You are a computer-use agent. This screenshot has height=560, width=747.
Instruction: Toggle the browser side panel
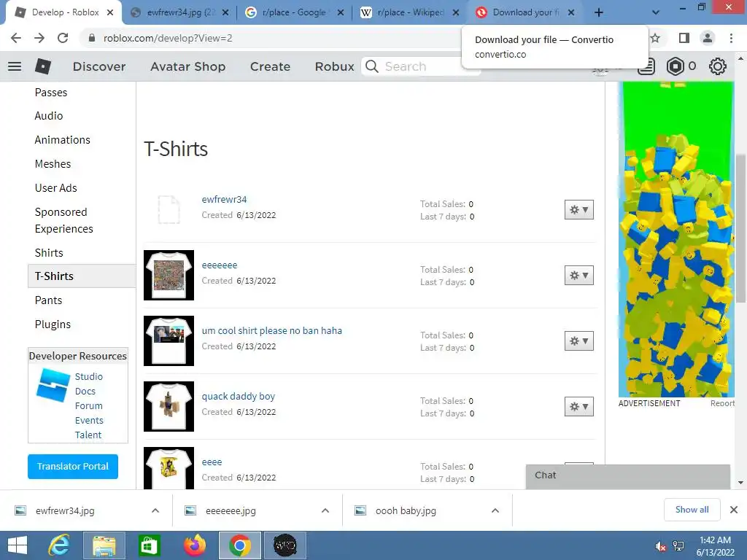click(684, 38)
